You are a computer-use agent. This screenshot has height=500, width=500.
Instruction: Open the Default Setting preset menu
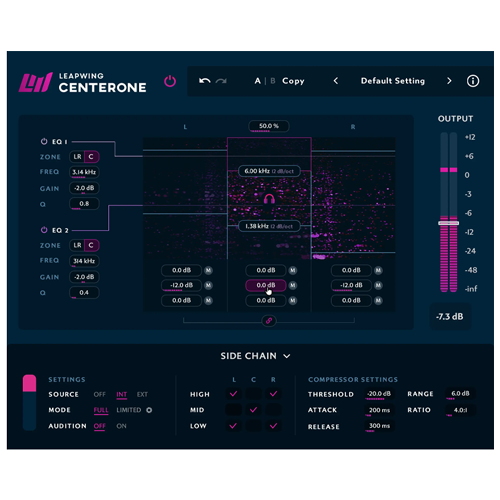(393, 81)
